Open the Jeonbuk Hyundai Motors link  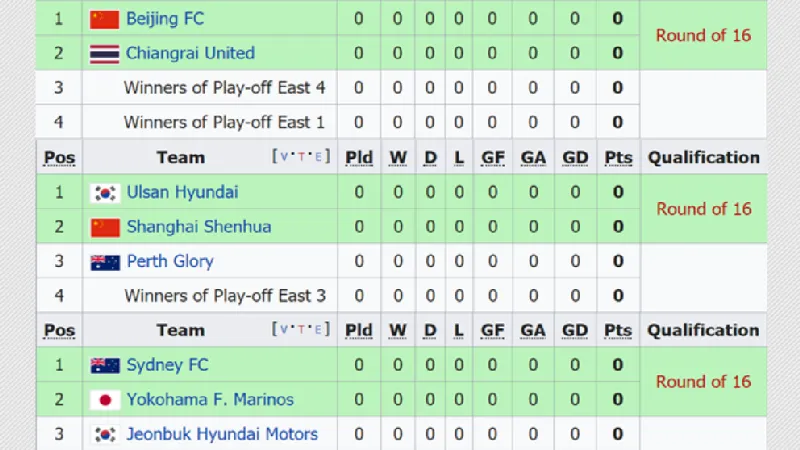click(221, 434)
